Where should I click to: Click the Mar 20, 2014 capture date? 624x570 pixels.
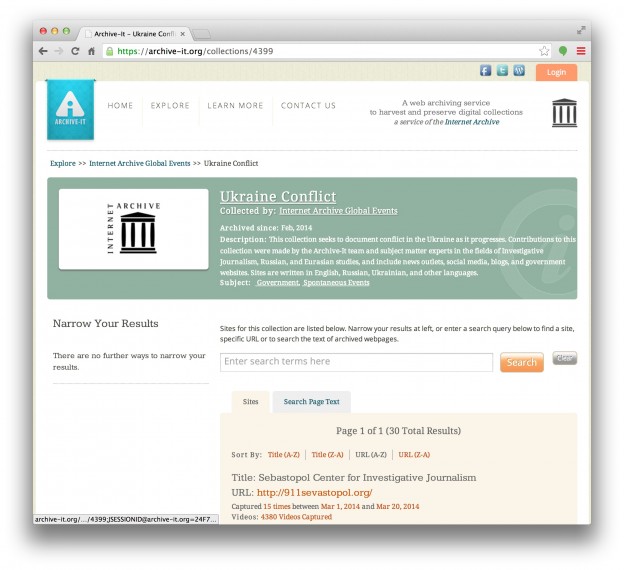[x=398, y=507]
